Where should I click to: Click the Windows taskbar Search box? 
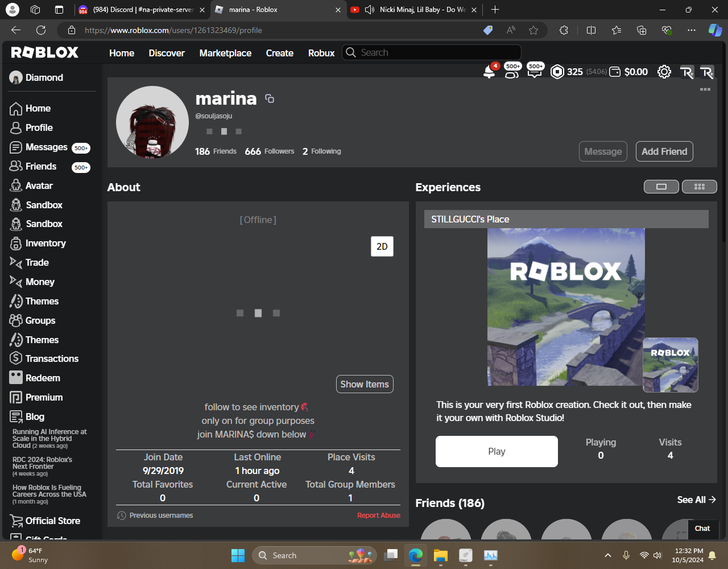click(x=315, y=555)
